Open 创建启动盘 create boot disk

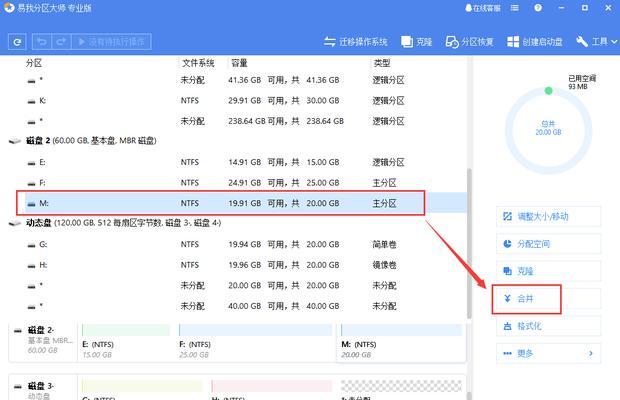(x=535, y=42)
